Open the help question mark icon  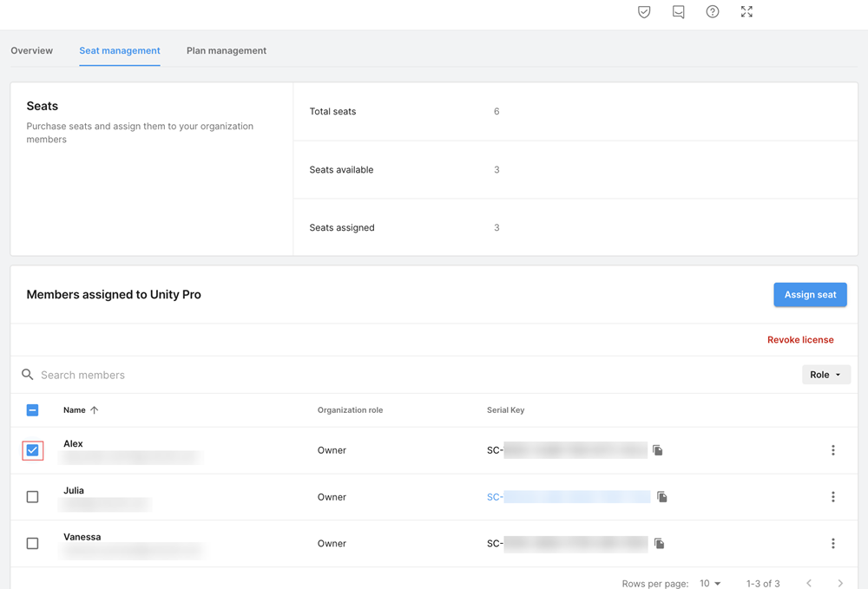713,11
